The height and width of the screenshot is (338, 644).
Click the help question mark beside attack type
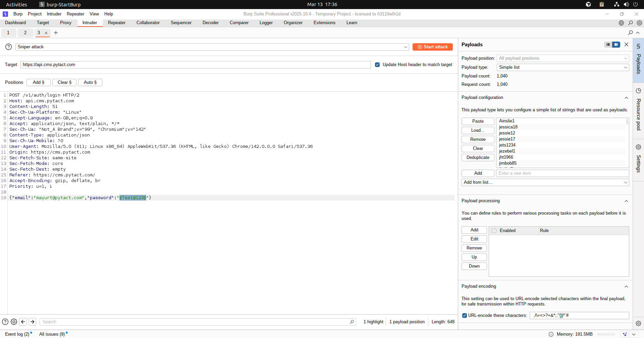[9, 47]
